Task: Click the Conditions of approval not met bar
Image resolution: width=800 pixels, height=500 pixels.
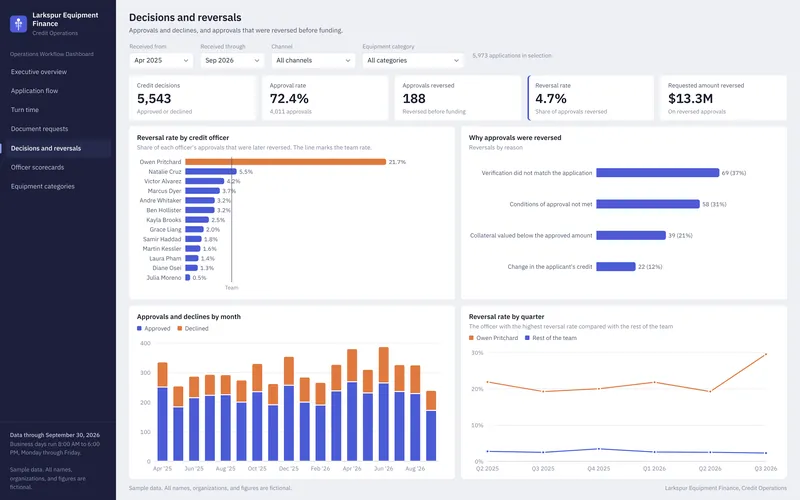Action: (x=648, y=204)
